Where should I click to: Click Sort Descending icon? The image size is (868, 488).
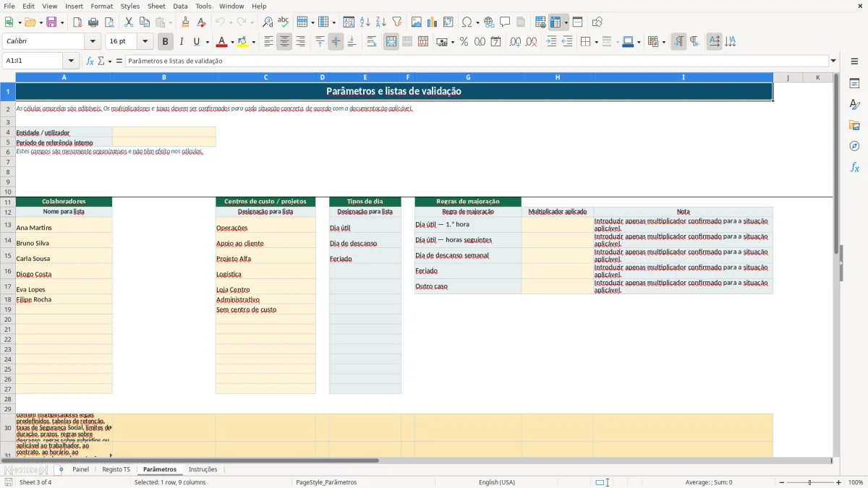[x=381, y=22]
